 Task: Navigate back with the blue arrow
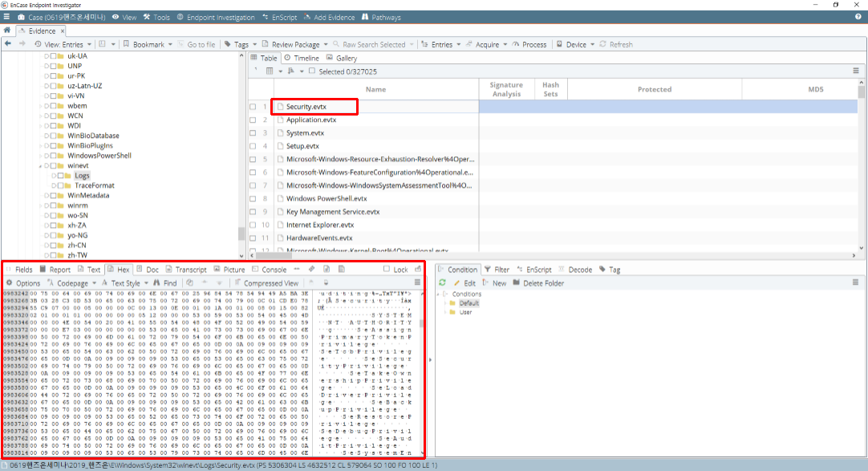point(8,43)
